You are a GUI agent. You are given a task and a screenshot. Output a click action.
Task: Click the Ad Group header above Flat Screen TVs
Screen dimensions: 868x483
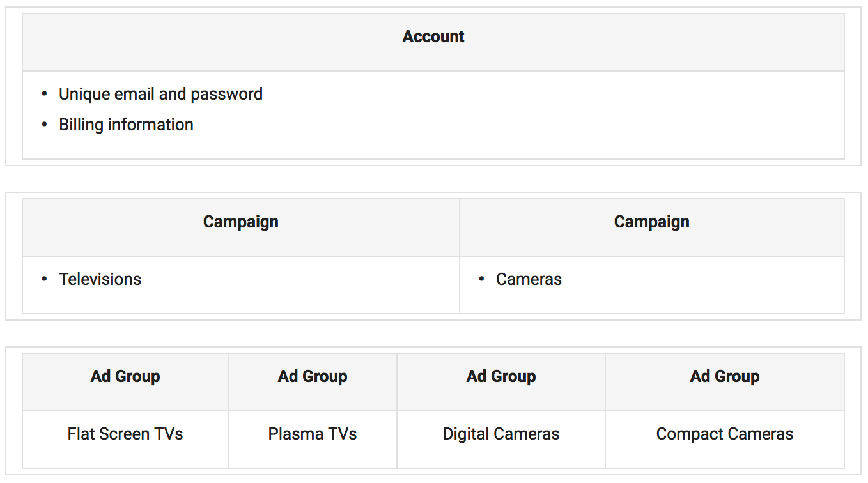(125, 377)
